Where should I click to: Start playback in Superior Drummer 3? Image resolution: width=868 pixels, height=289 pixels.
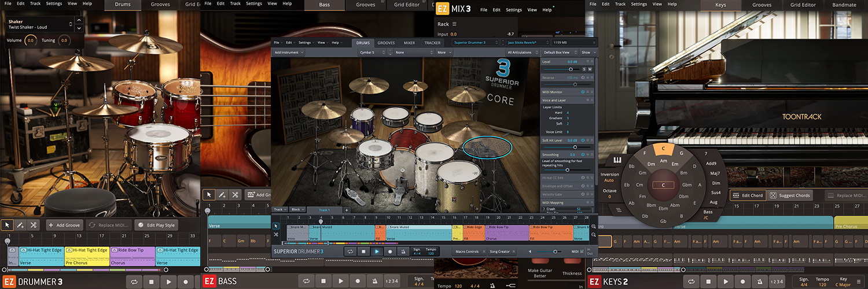pos(377,251)
